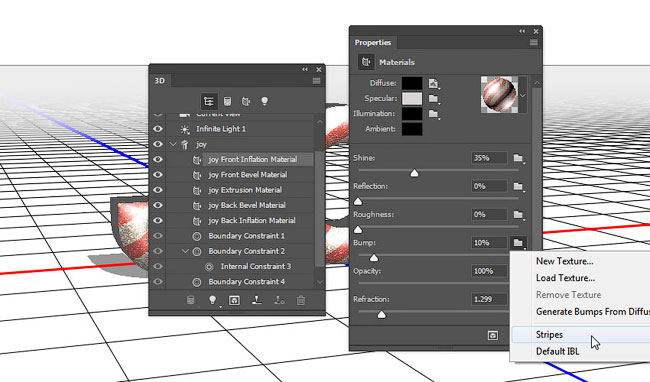Open the Specular texture folder icon
Viewport: 650px width, 382px height.
click(434, 99)
